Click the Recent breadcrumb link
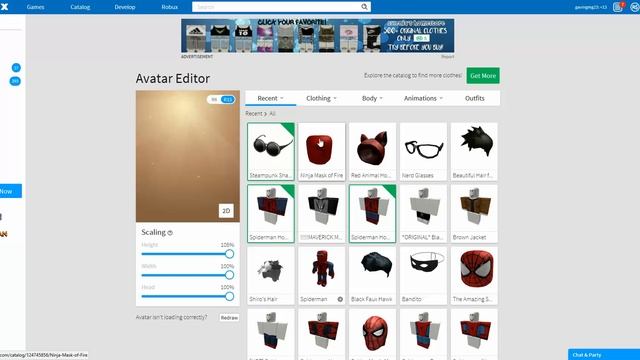Viewport: 640px width, 360px height. coord(253,114)
